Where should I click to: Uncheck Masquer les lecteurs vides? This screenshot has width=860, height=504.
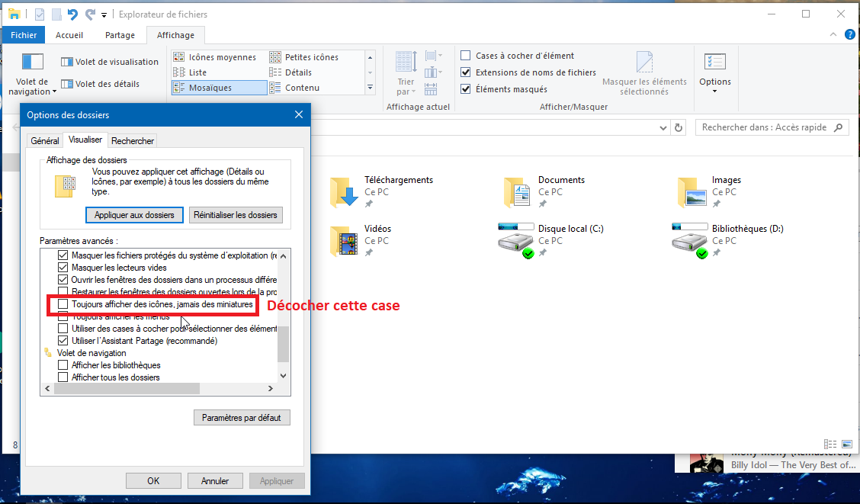click(63, 268)
